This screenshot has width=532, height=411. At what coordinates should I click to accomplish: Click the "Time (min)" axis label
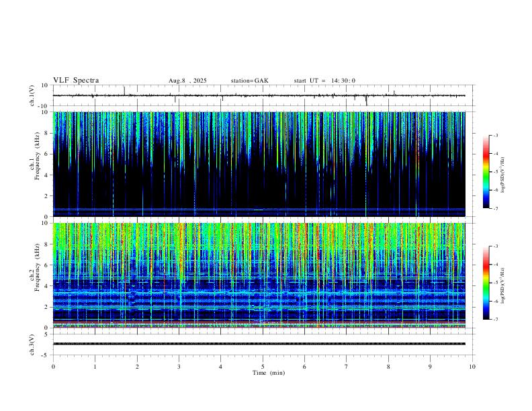pyautogui.click(x=269, y=373)
